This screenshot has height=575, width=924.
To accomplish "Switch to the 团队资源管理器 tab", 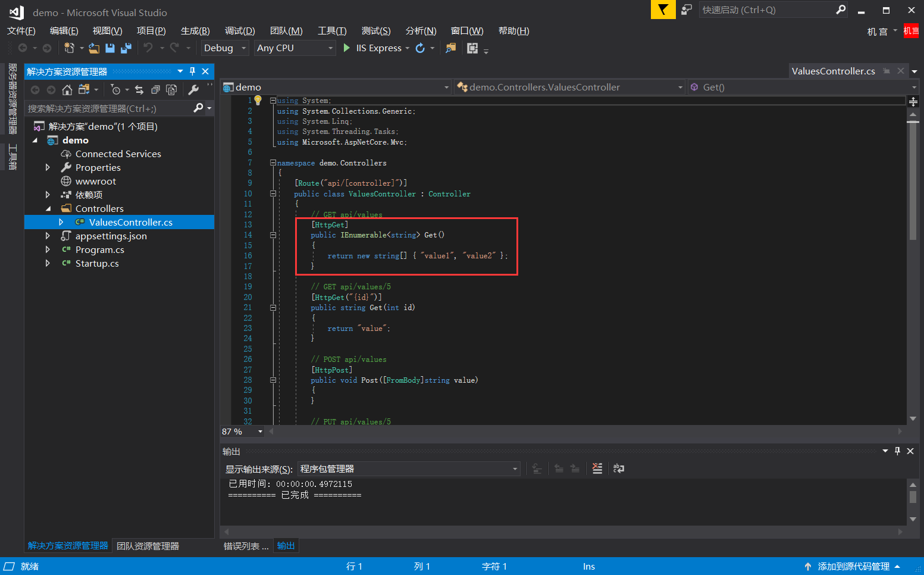I will (x=148, y=546).
